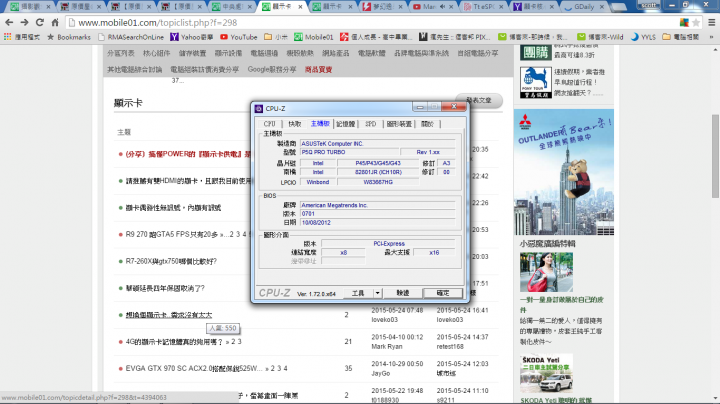Image resolution: width=720 pixels, height=404 pixels.
Task: Go forward with the browser Forward arrow
Action: pos(24,22)
